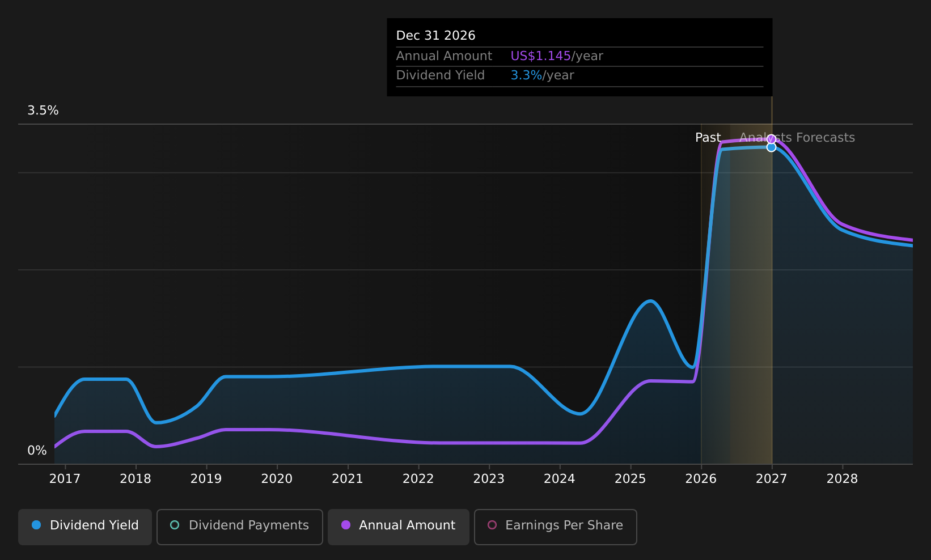Click the Dec 31 2026 tooltip date
Screen dimensions: 931x560
click(435, 36)
